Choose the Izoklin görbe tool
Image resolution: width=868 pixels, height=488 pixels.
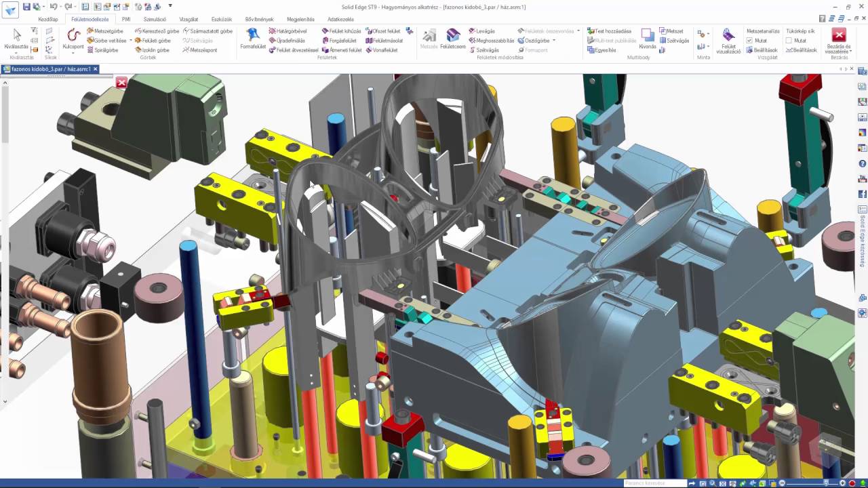point(152,50)
